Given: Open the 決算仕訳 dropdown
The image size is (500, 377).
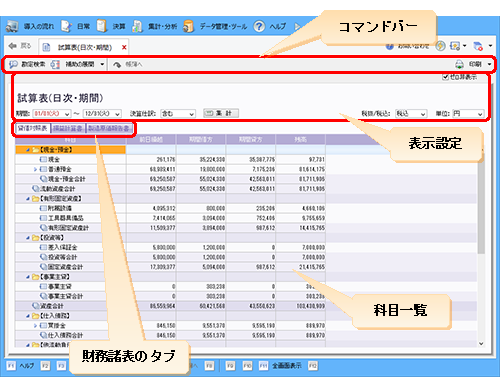Looking at the screenshot, I should 178,114.
